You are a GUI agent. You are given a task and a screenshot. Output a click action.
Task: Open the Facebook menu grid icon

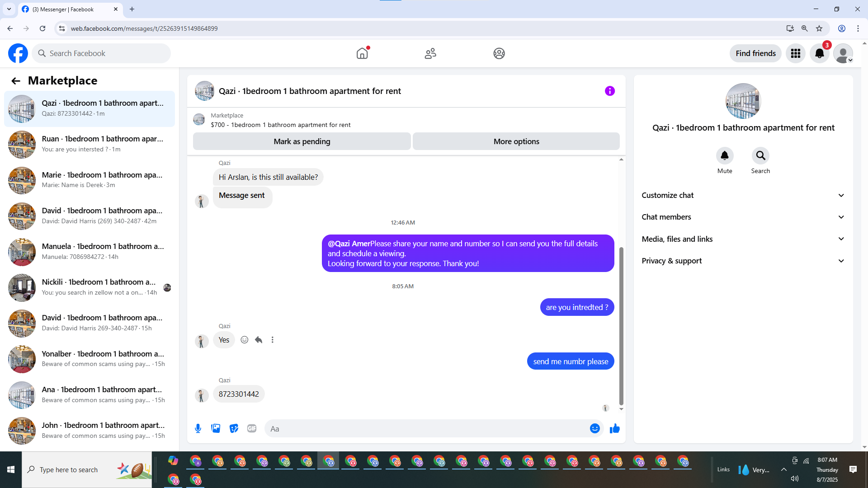tap(796, 53)
